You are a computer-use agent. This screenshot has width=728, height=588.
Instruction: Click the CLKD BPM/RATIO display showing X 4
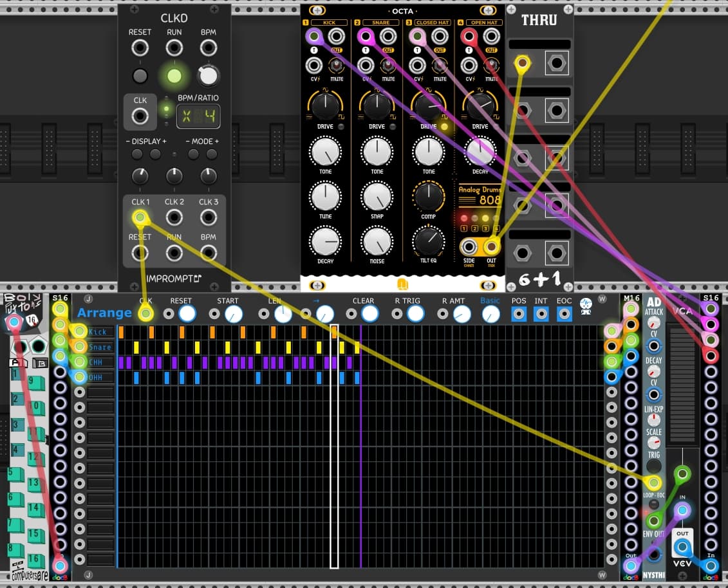coord(198,116)
